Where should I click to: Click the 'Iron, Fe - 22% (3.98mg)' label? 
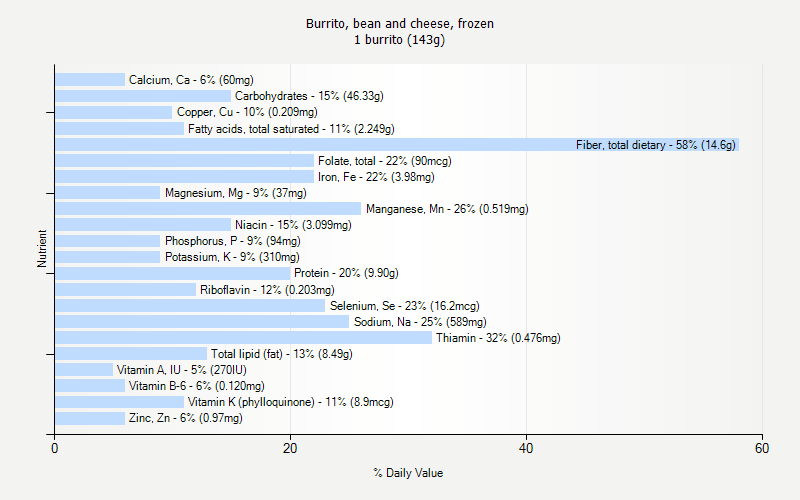pyautogui.click(x=376, y=177)
